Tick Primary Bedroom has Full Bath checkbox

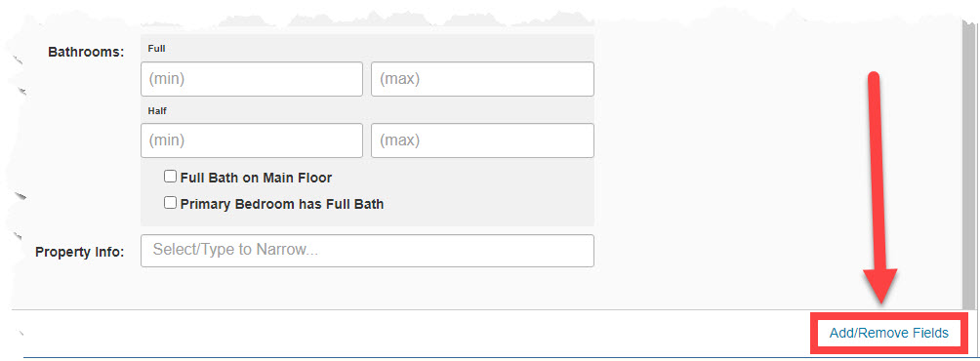pyautogui.click(x=170, y=203)
